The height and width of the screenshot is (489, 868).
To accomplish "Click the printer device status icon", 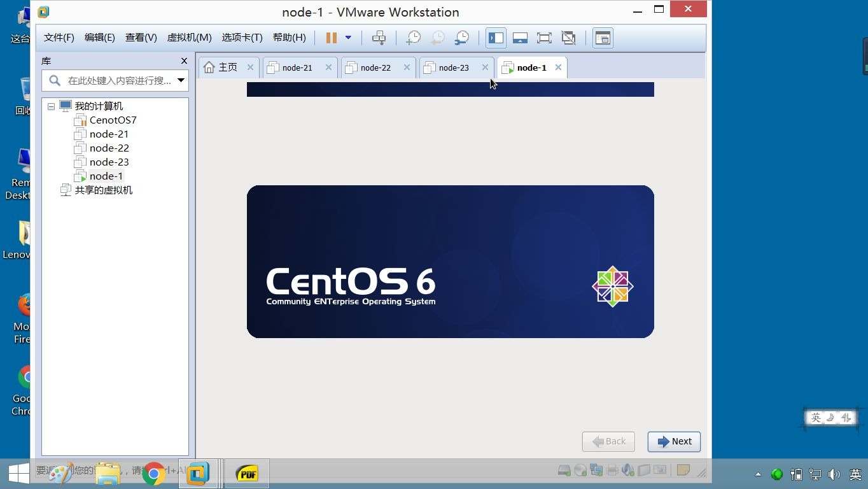I will (612, 471).
